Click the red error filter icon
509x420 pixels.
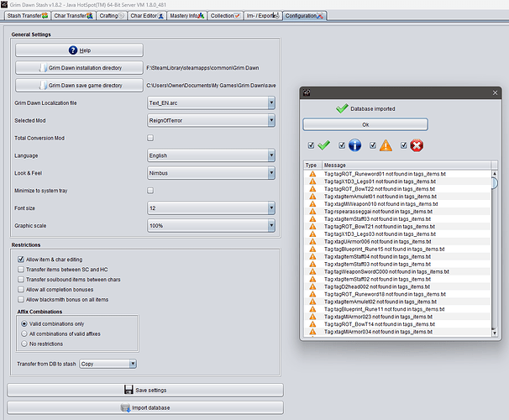(416, 145)
